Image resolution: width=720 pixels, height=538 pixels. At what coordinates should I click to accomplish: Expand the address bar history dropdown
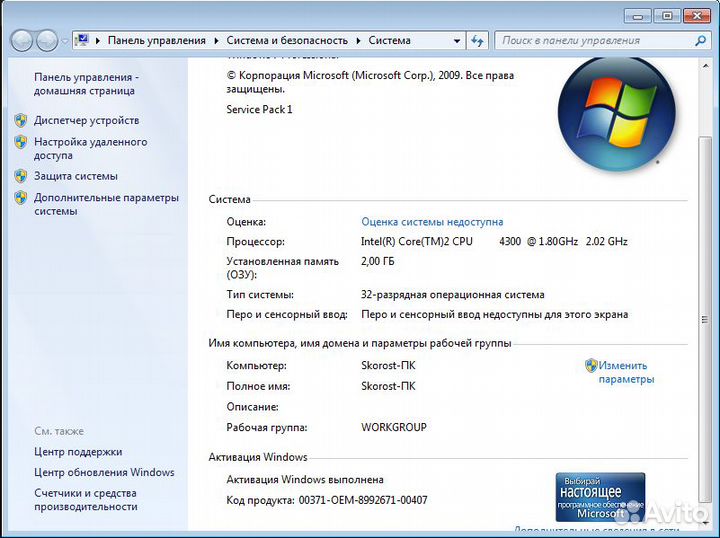(x=456, y=41)
